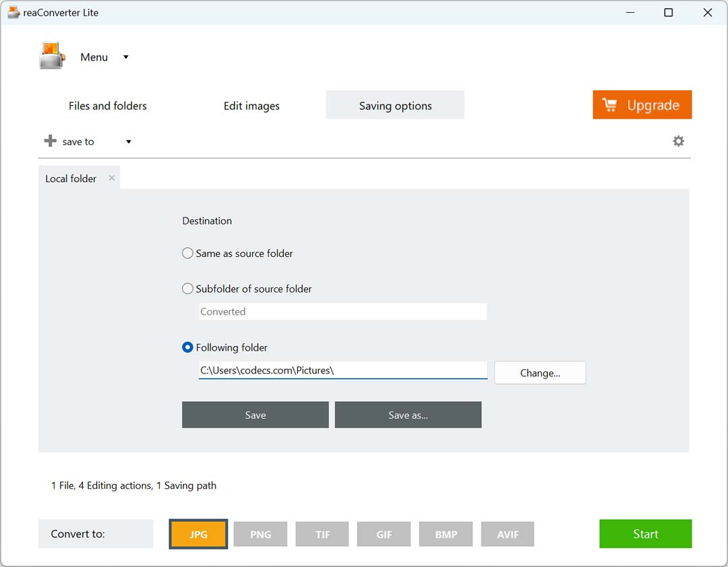Viewport: 728px width, 567px height.
Task: Click the Destination heading text
Action: [x=207, y=220]
